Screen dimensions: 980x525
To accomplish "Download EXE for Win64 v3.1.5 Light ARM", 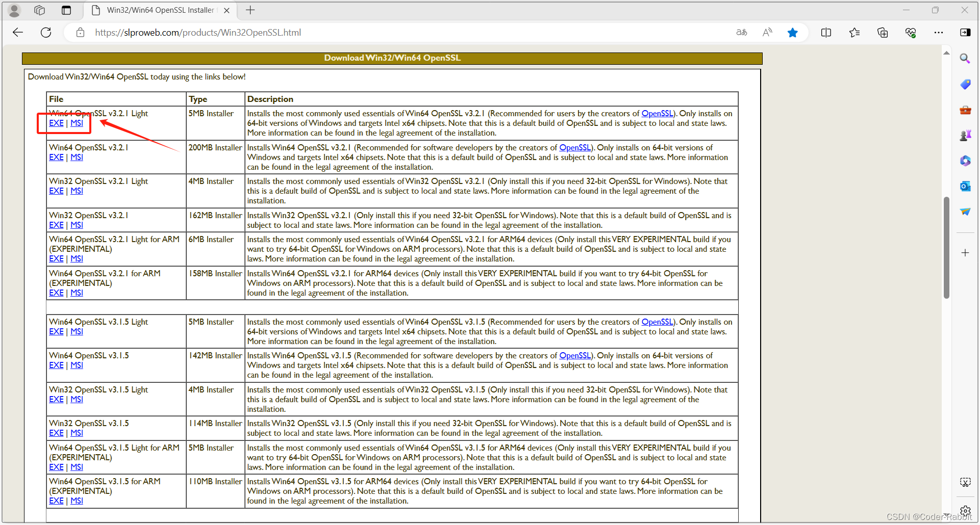I will click(56, 467).
